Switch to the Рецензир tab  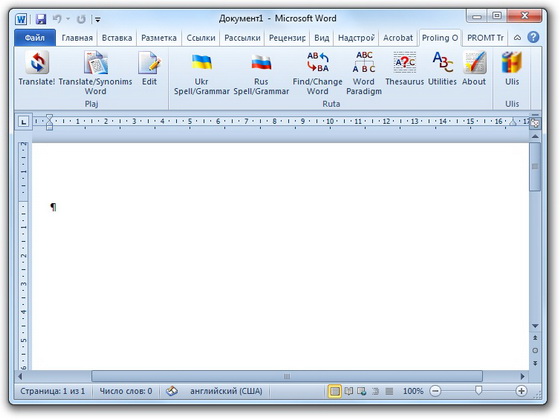[x=287, y=38]
